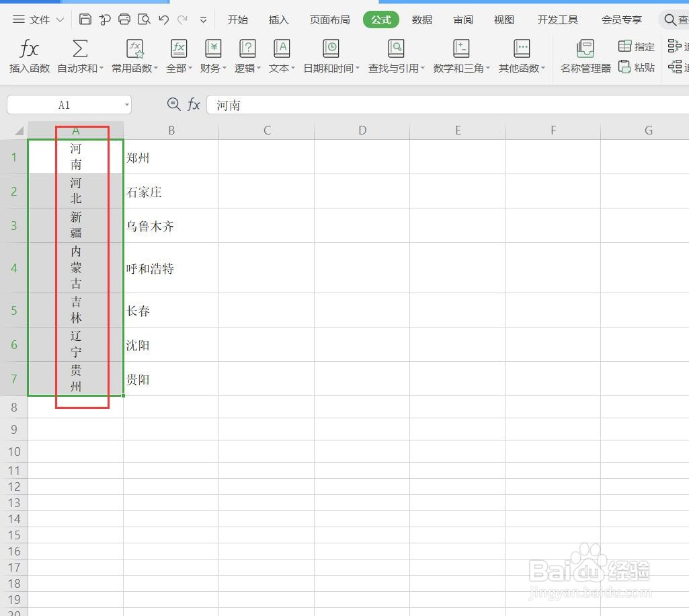Click the formula bar containing 河南
Image resolution: width=689 pixels, height=616 pixels.
[x=448, y=105]
